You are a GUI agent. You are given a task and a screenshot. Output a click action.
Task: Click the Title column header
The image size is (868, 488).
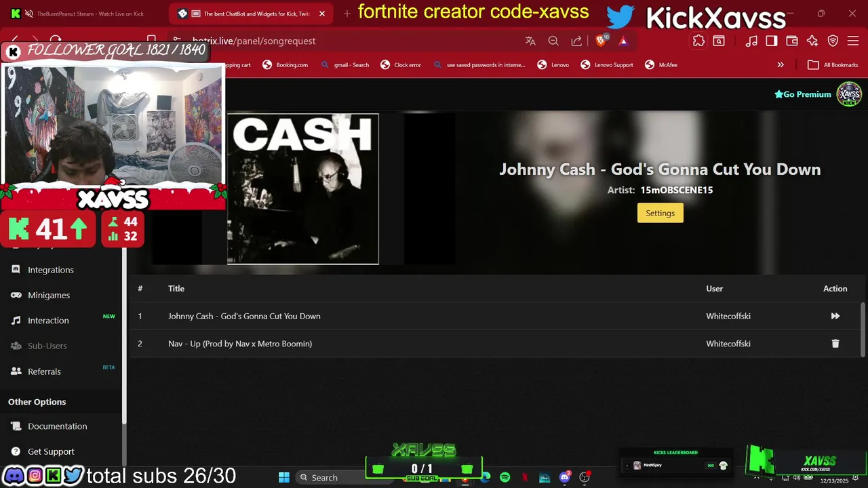click(x=176, y=289)
